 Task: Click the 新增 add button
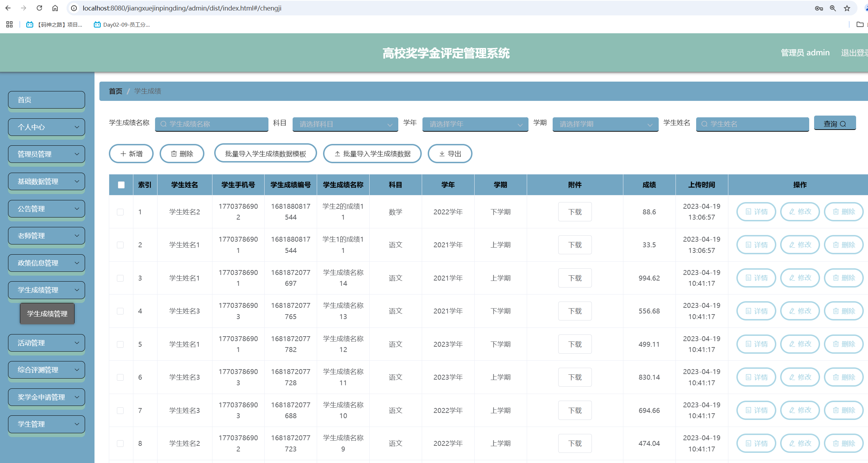[x=131, y=154]
